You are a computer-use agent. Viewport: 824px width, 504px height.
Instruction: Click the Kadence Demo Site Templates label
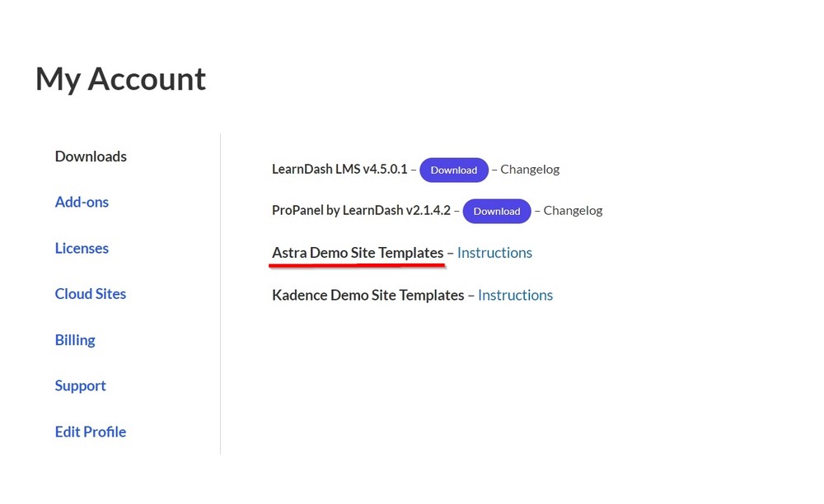click(x=368, y=295)
